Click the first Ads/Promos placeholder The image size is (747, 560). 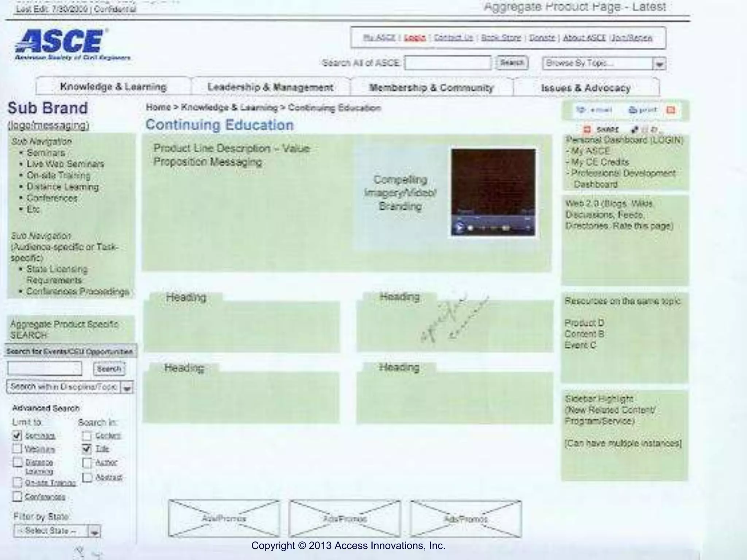point(224,518)
